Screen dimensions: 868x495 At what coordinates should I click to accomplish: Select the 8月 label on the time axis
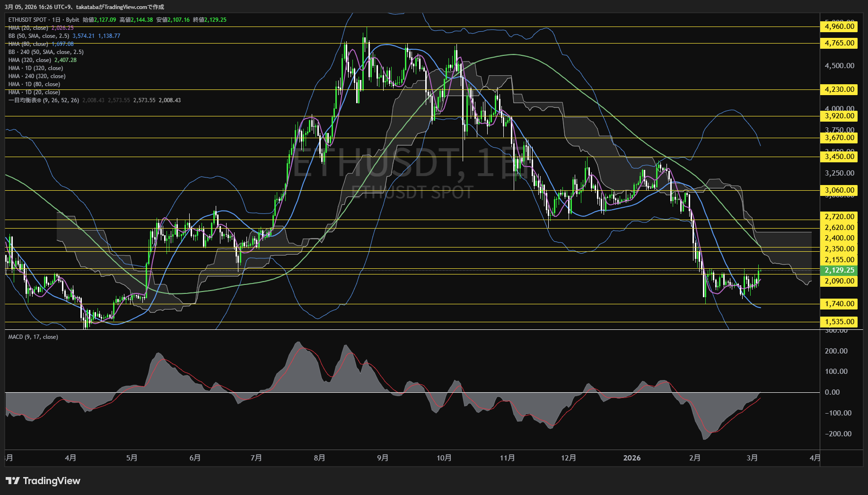click(x=319, y=458)
